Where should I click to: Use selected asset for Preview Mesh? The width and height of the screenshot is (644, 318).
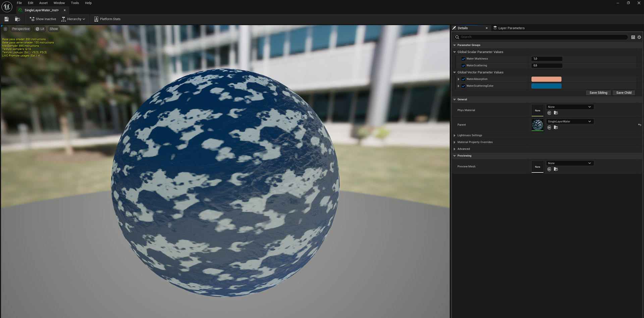click(549, 169)
